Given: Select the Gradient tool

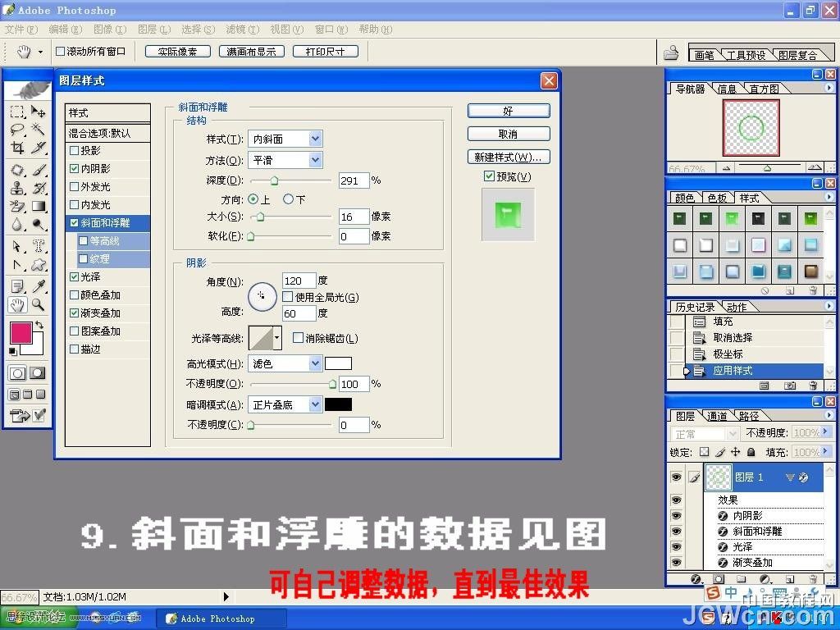Looking at the screenshot, I should (38, 206).
